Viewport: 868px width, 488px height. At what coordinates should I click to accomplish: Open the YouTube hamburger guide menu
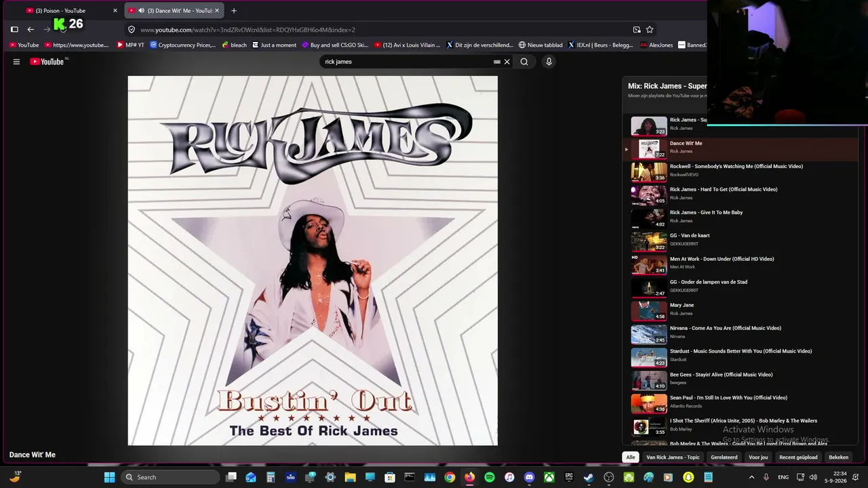[16, 62]
